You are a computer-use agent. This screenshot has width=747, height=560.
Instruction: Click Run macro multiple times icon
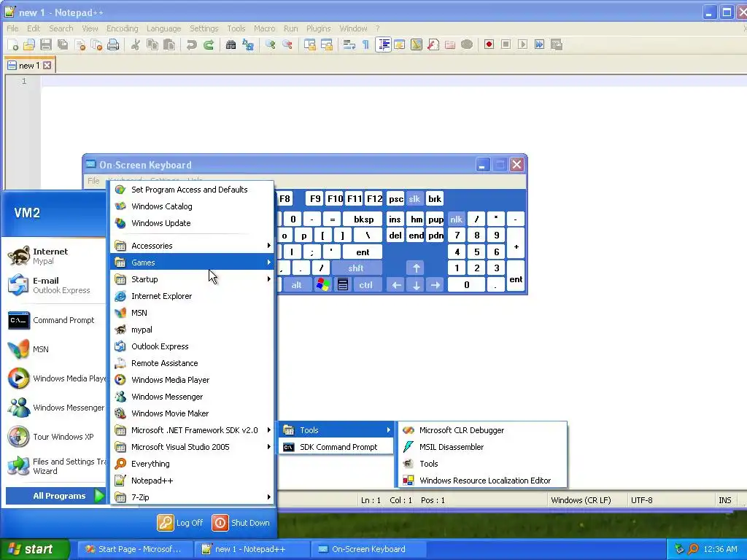point(539,44)
